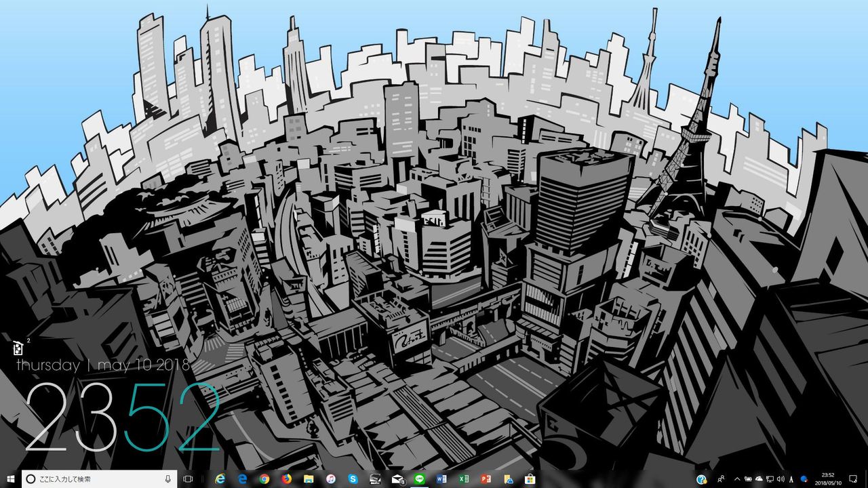Open the Mail app with unread badge
868x488 pixels.
pos(397,479)
